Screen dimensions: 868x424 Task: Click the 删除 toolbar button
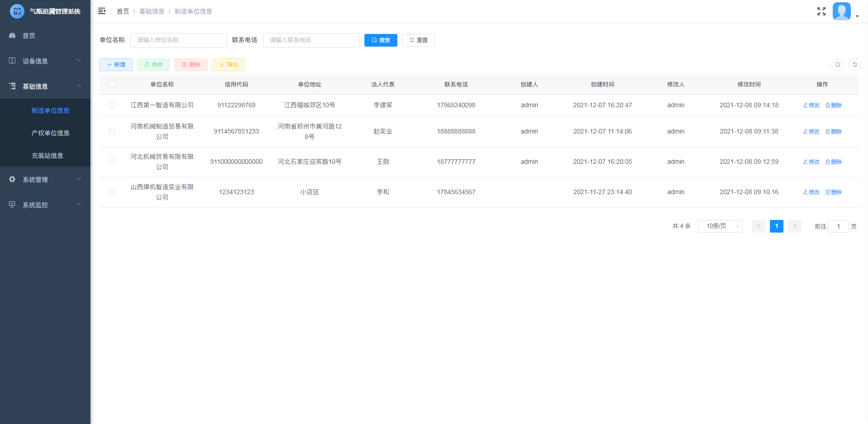coord(191,65)
